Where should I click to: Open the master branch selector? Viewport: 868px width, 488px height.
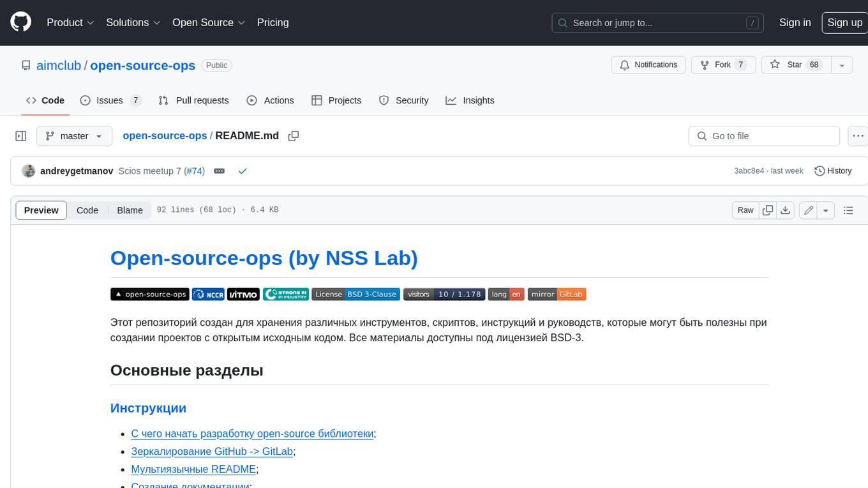click(74, 136)
